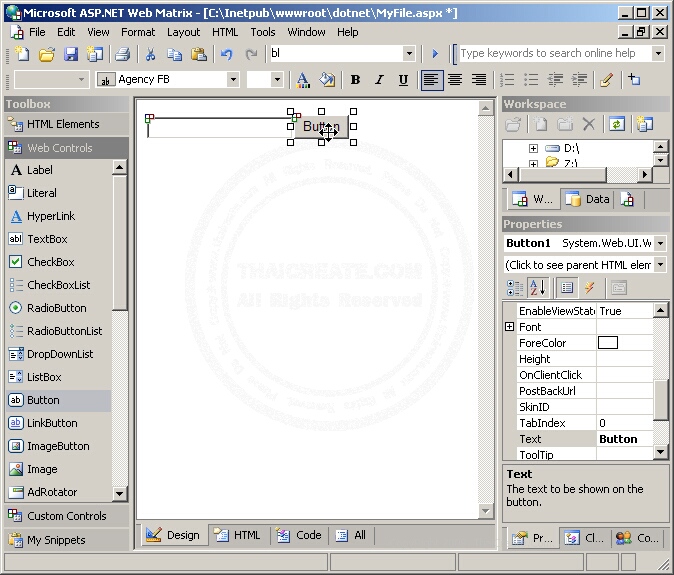Click the background color paint bucket icon
The width and height of the screenshot is (674, 575).
point(327,80)
